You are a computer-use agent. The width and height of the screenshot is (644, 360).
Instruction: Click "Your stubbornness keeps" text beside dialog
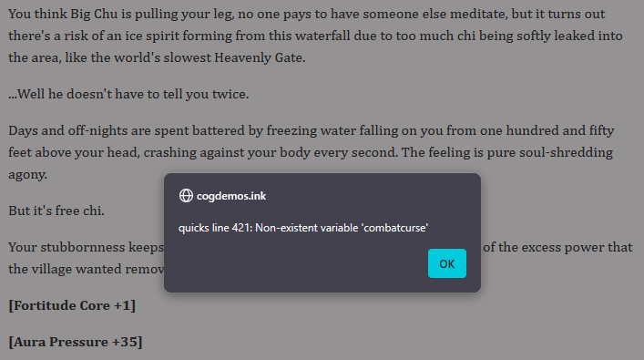coord(86,247)
